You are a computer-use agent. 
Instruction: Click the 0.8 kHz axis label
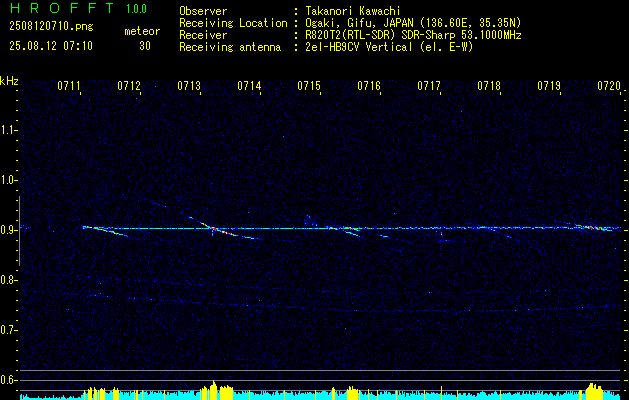coord(8,280)
